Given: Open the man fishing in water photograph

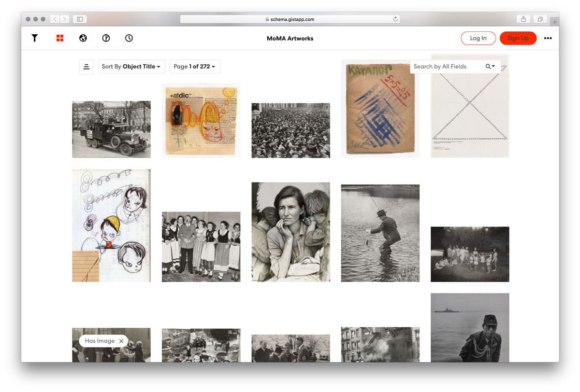Looking at the screenshot, I should coord(380,233).
